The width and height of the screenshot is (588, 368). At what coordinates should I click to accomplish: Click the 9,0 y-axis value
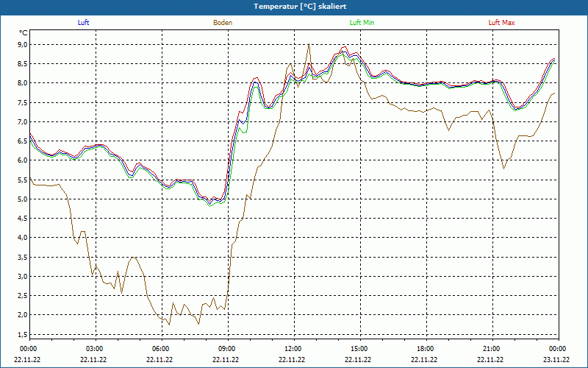point(23,45)
